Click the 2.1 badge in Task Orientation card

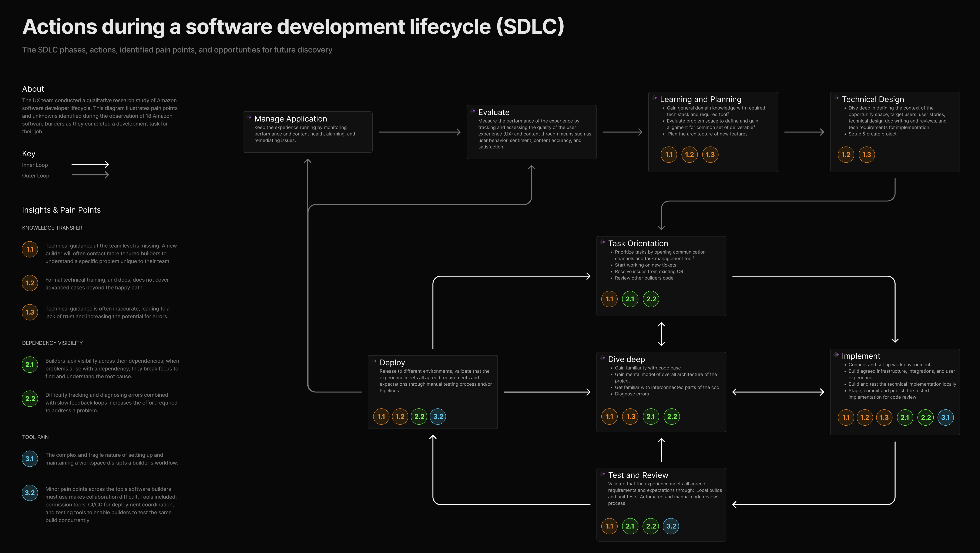click(630, 299)
